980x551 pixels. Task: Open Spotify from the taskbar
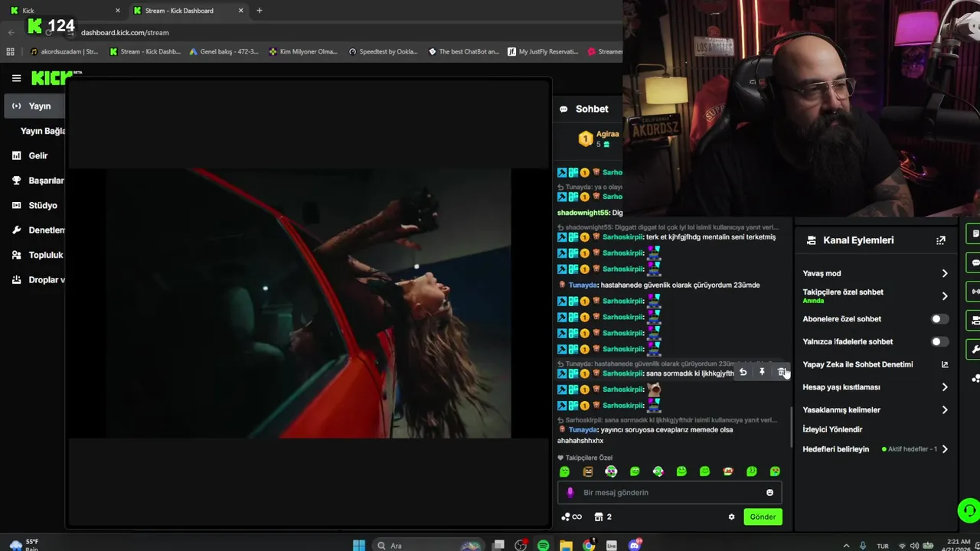point(543,545)
